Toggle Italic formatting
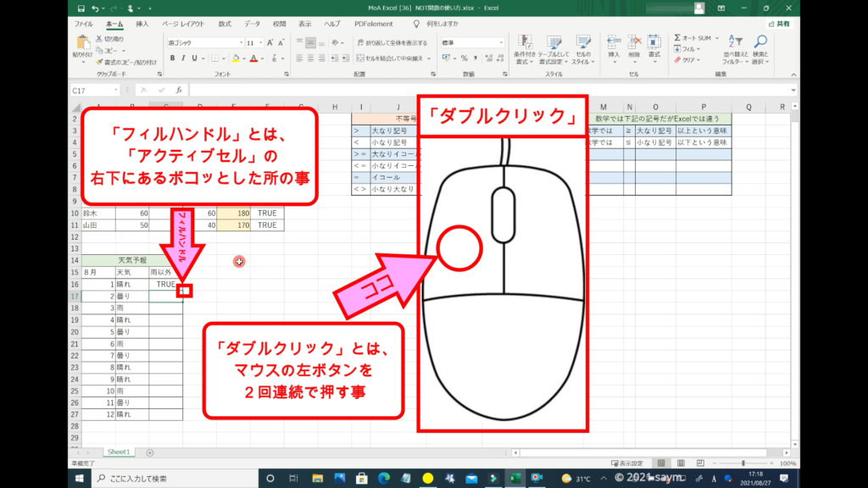 pyautogui.click(x=183, y=58)
